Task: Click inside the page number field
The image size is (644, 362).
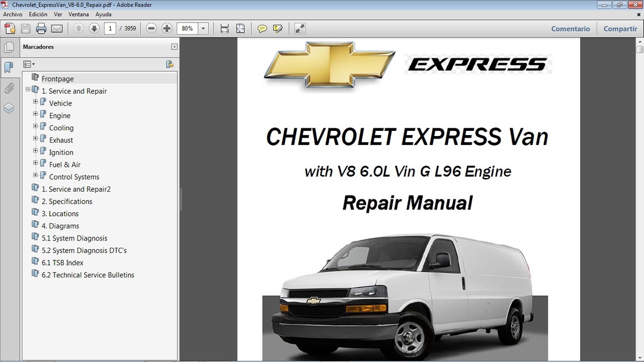Action: pyautogui.click(x=110, y=28)
